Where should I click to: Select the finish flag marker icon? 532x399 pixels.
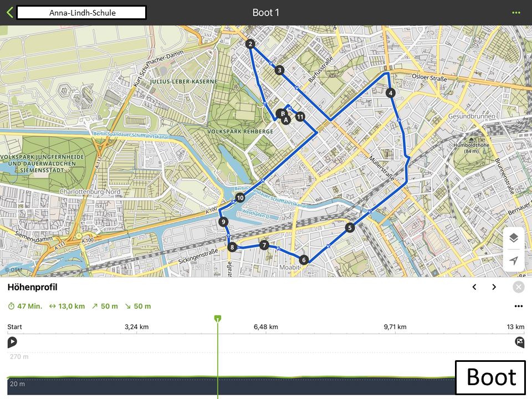tap(519, 342)
